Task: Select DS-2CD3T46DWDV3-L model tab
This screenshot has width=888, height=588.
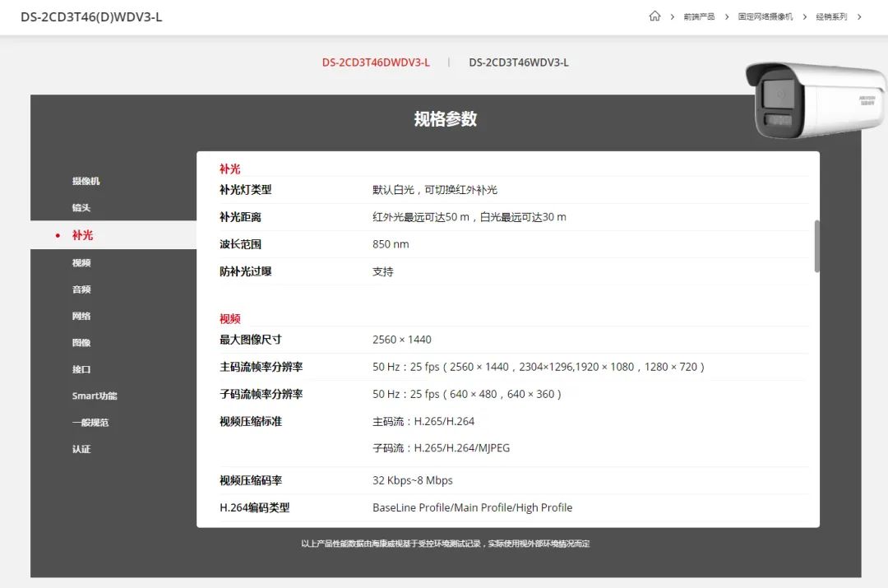Action: pos(376,63)
